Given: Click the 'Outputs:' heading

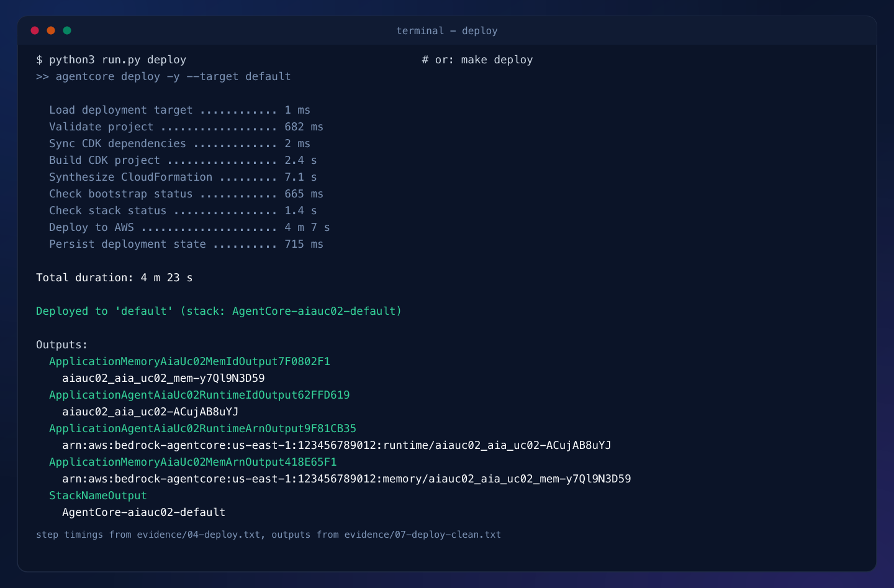Looking at the screenshot, I should pyautogui.click(x=62, y=345).
